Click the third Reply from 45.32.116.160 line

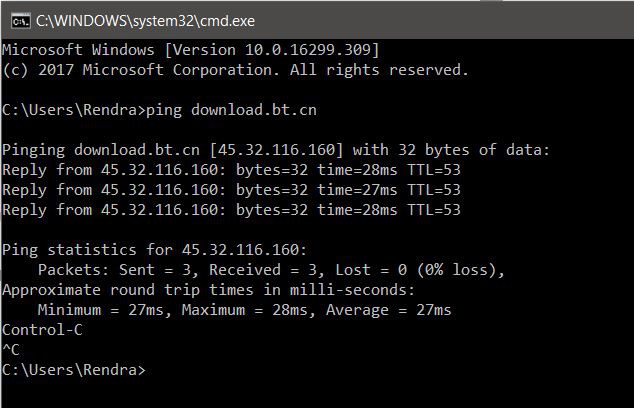point(231,210)
